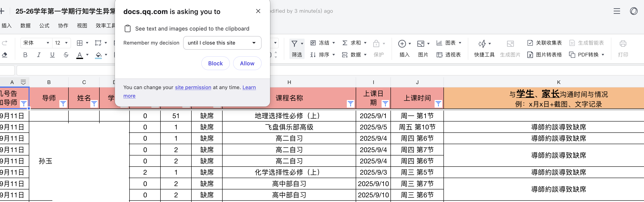The image size is (644, 202).
Task: Toggle filter button on 导师 column
Action: click(63, 104)
